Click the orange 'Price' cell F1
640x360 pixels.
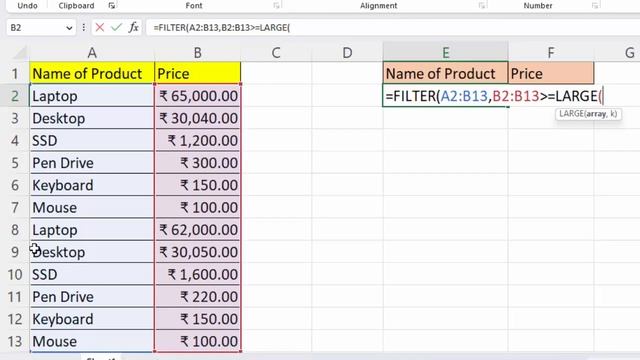[551, 73]
